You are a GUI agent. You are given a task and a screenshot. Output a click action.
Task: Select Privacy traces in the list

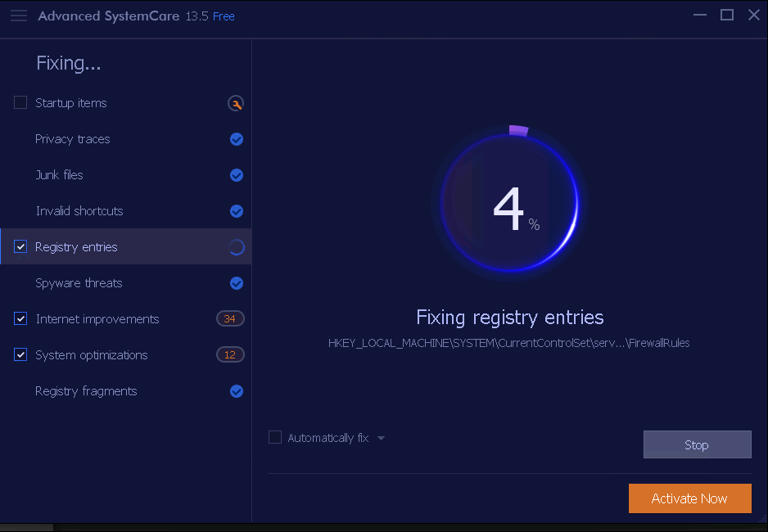pyautogui.click(x=126, y=139)
